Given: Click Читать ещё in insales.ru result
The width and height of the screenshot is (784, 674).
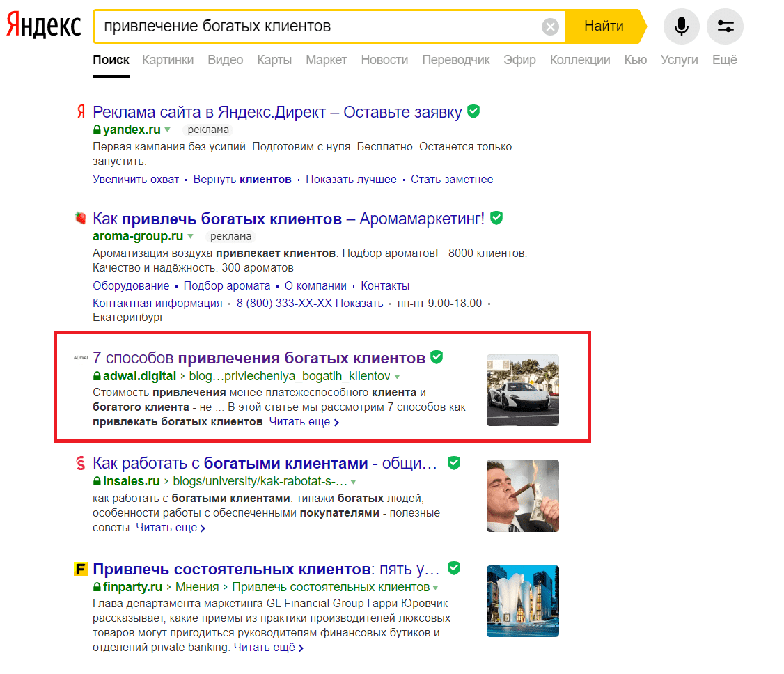Looking at the screenshot, I should 171,528.
